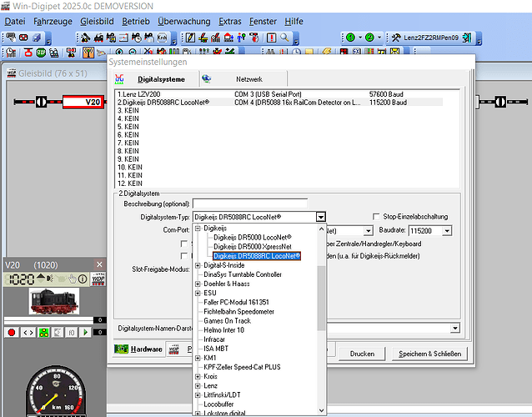Select Digikeijs DR5000 XpressNet in the list
Viewport: 532px width, 417px height.
pos(253,247)
